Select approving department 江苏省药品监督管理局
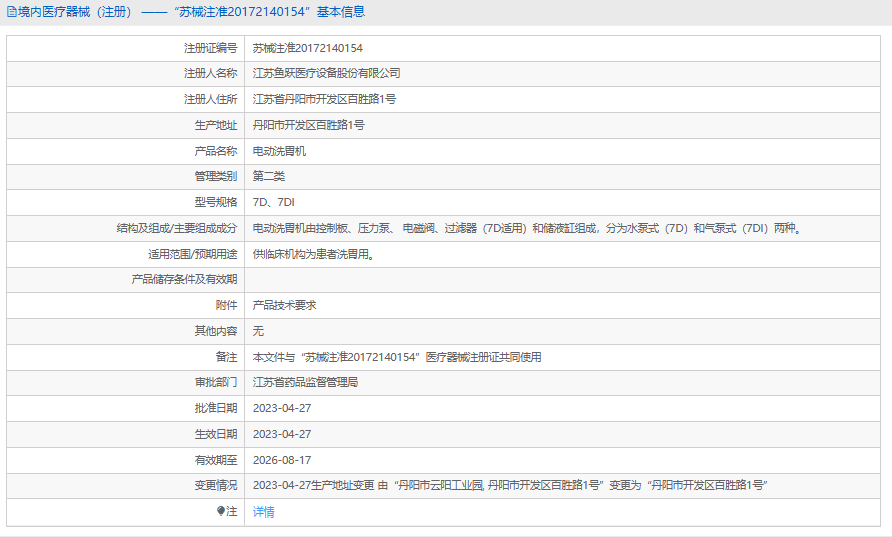Viewport: 892px width, 537px height. click(x=305, y=382)
